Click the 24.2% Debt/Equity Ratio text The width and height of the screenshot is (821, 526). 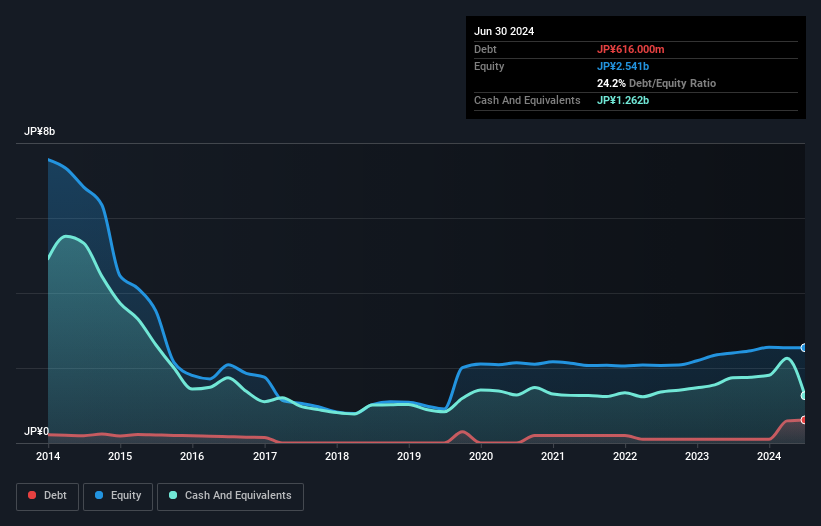656,83
